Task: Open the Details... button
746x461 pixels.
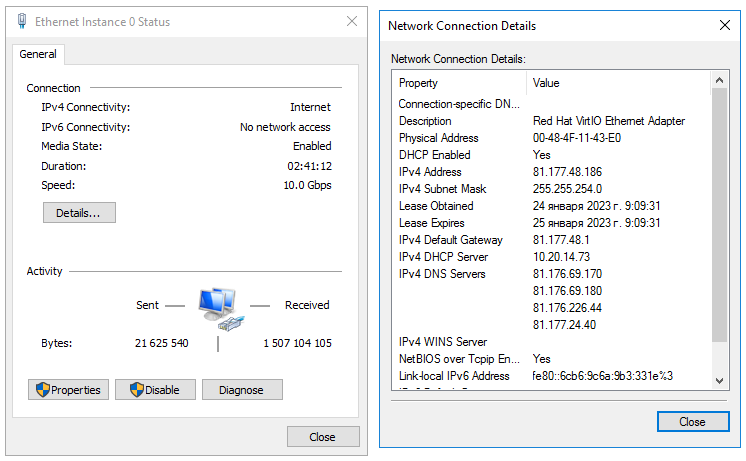Action: point(79,213)
